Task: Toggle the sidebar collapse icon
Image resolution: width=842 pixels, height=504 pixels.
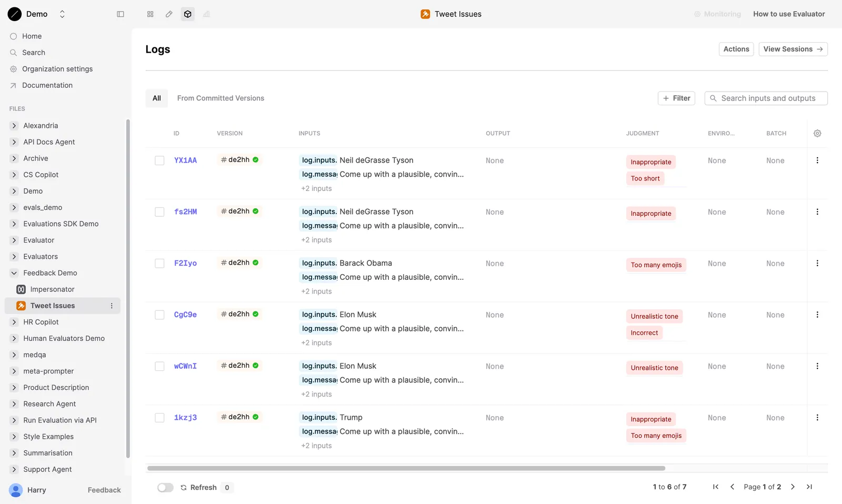Action: (x=121, y=14)
